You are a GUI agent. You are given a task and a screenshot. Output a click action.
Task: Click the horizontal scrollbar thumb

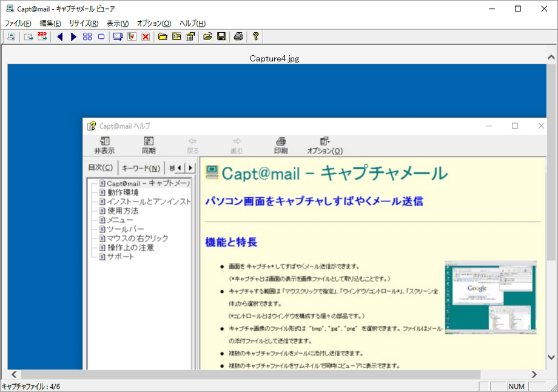(x=251, y=374)
